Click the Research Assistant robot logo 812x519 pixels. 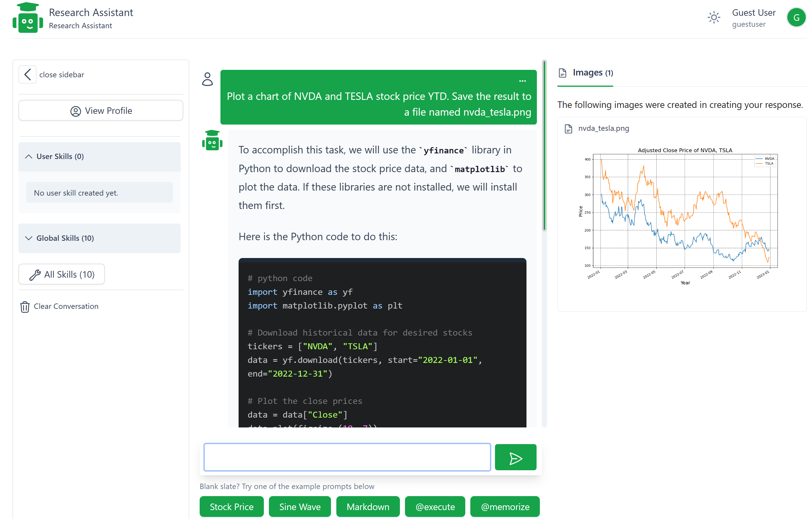(x=28, y=18)
